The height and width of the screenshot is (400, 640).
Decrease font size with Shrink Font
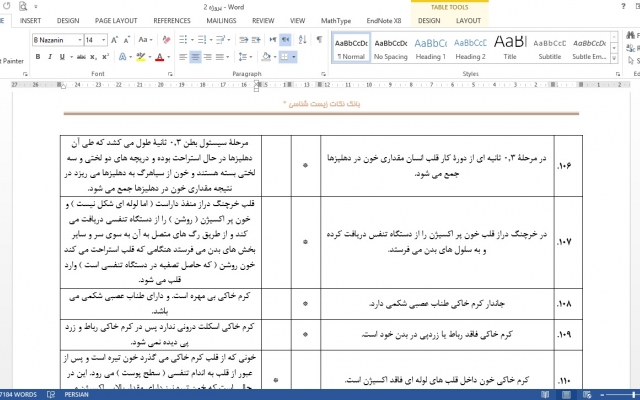pyautogui.click(x=127, y=40)
